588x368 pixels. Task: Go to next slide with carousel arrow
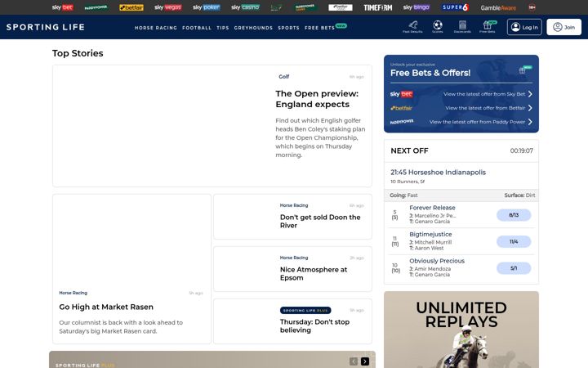tap(365, 361)
